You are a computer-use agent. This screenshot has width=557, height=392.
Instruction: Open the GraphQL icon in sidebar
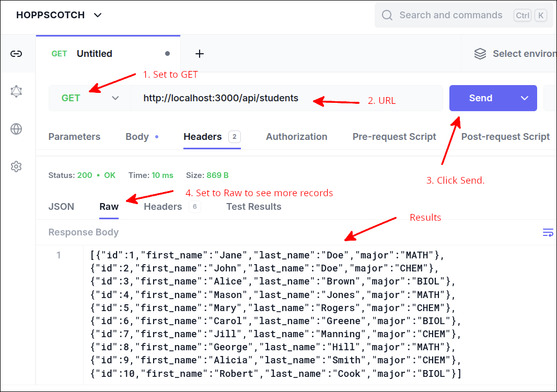16,91
